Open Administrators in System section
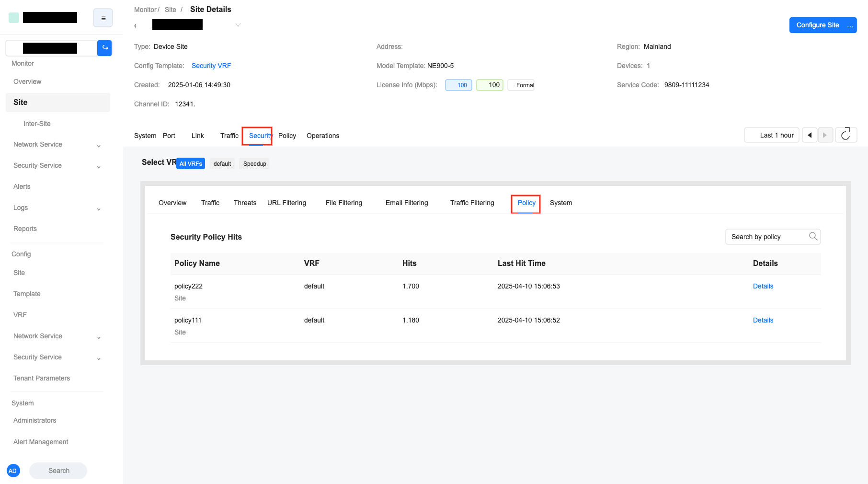 [34, 421]
